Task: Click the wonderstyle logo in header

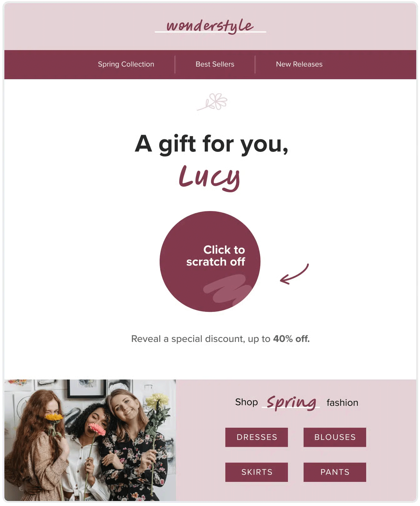Action: click(210, 26)
